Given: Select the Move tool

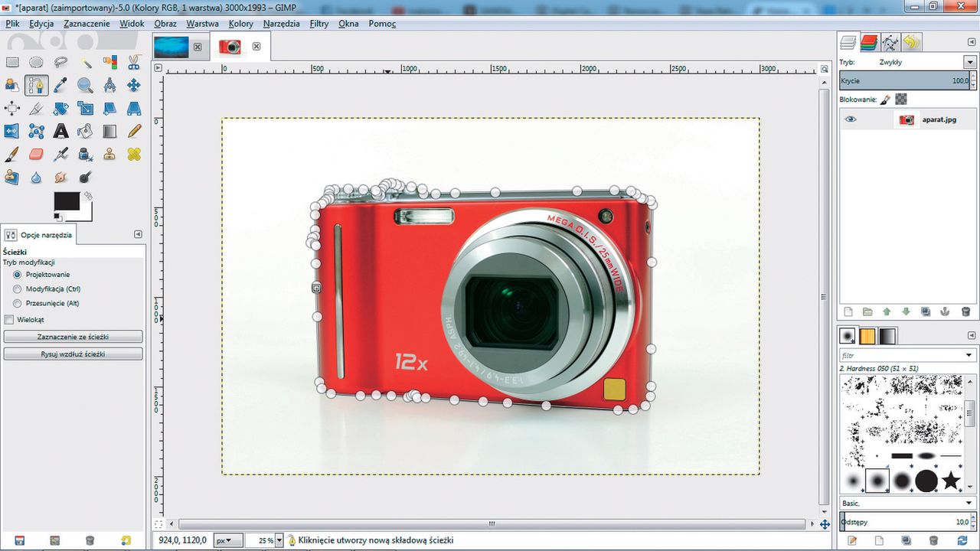Looking at the screenshot, I should pos(134,85).
